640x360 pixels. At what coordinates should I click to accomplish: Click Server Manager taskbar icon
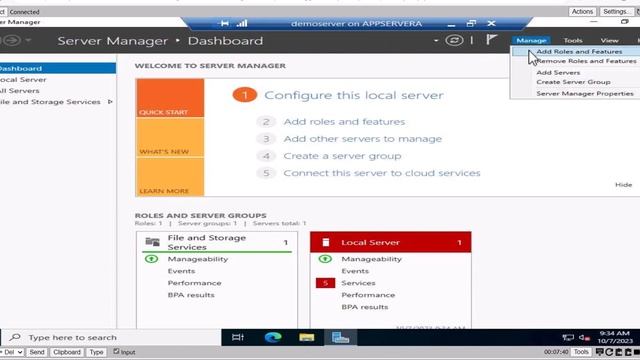[x=340, y=338]
